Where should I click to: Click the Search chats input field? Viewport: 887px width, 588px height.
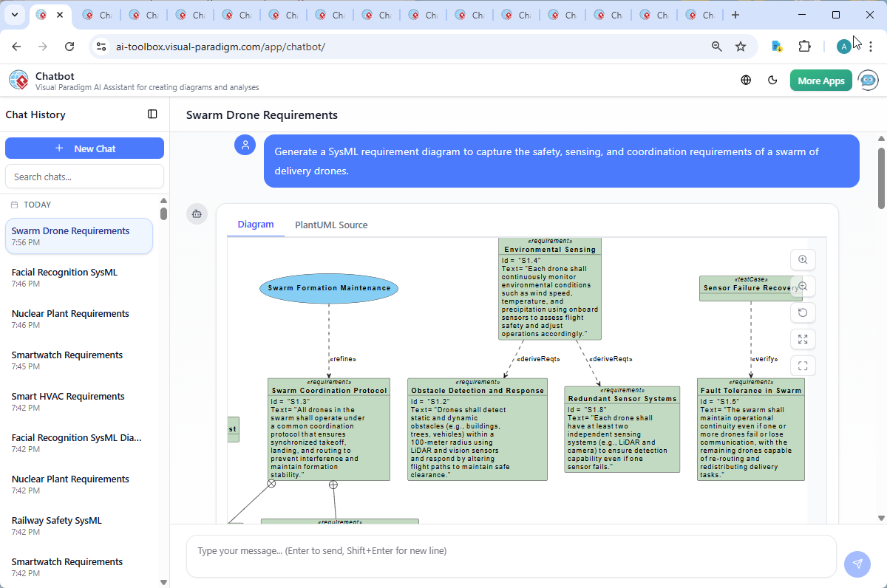pyautogui.click(x=84, y=177)
